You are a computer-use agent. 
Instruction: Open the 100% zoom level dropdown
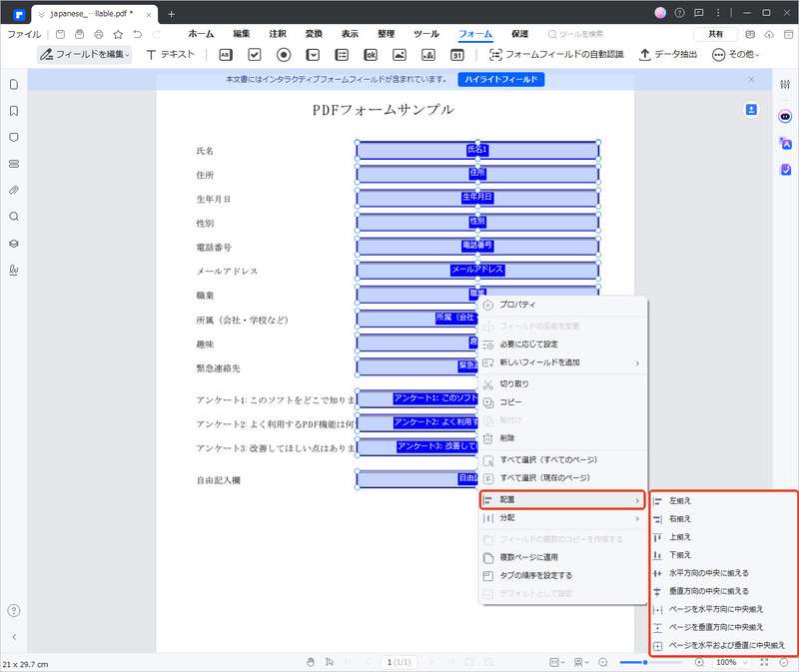click(x=731, y=662)
